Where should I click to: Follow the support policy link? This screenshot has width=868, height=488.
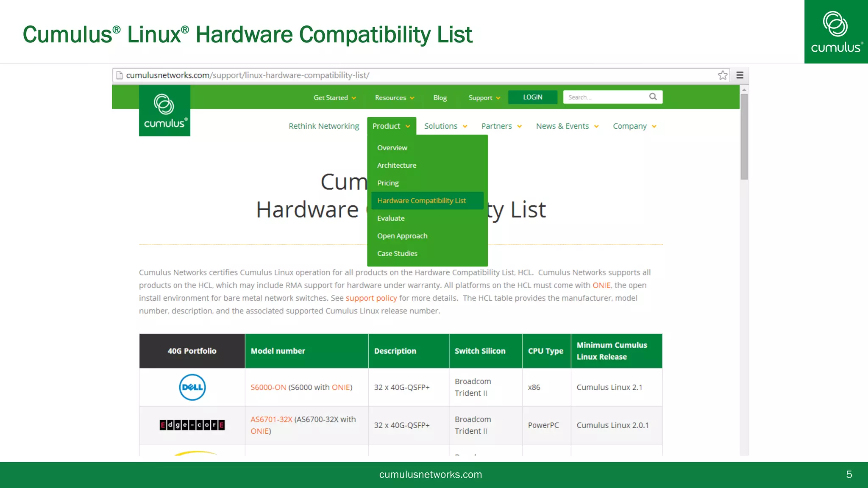371,298
